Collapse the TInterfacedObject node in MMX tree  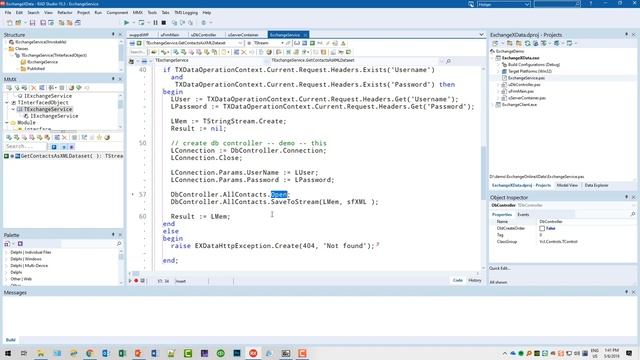point(7,103)
